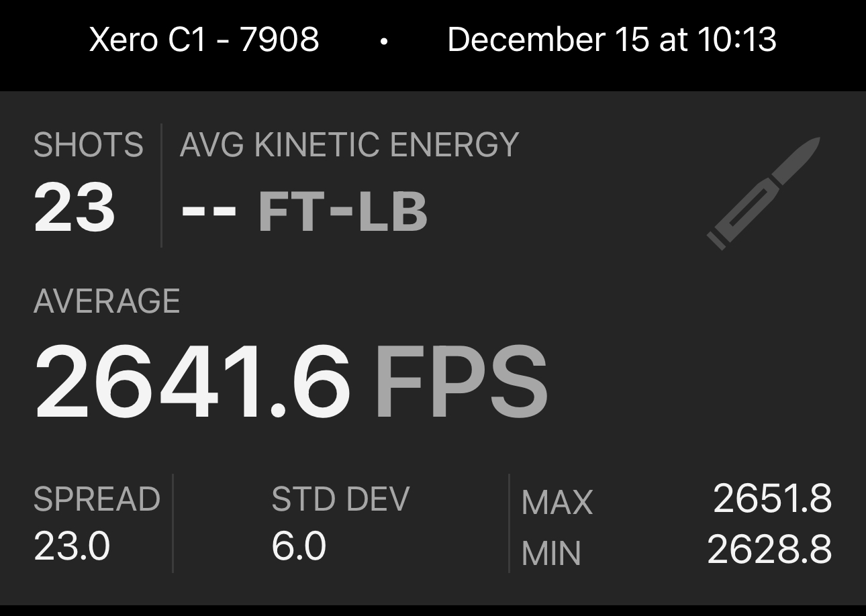Viewport: 866px width, 616px height.
Task: Select the min velocity 2628.8
Action: point(769,550)
